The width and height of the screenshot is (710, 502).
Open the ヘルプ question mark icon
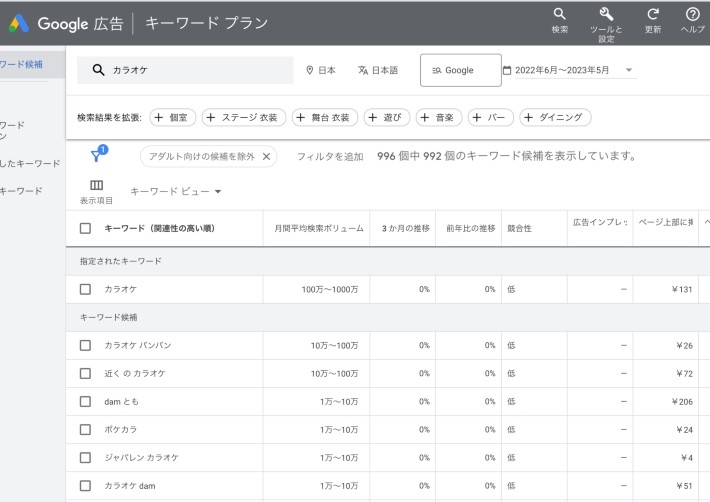[x=692, y=14]
